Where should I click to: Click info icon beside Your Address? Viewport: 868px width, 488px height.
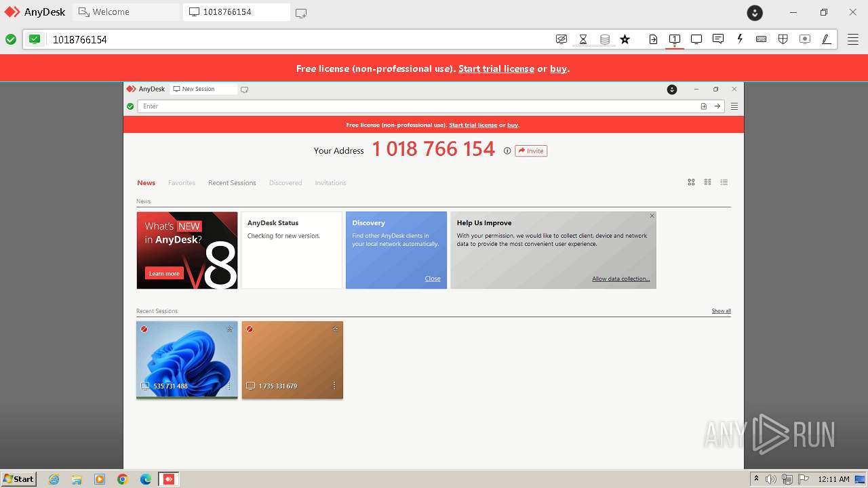[x=507, y=151]
